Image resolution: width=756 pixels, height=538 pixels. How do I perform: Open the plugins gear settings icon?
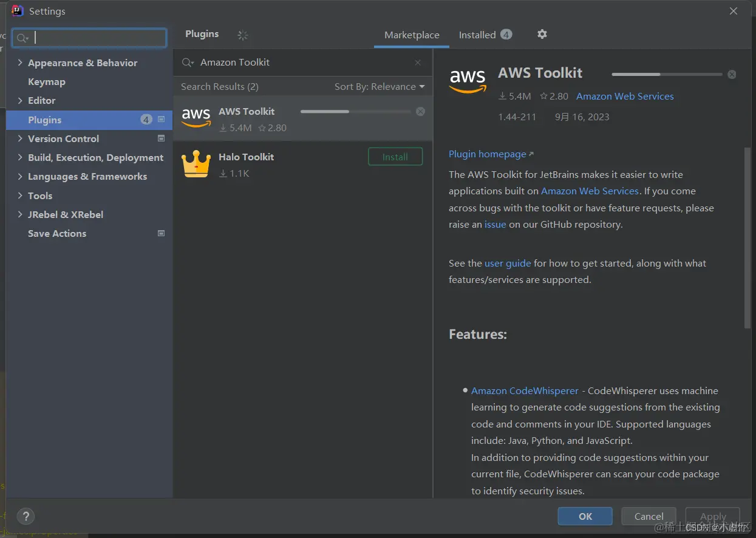(542, 34)
